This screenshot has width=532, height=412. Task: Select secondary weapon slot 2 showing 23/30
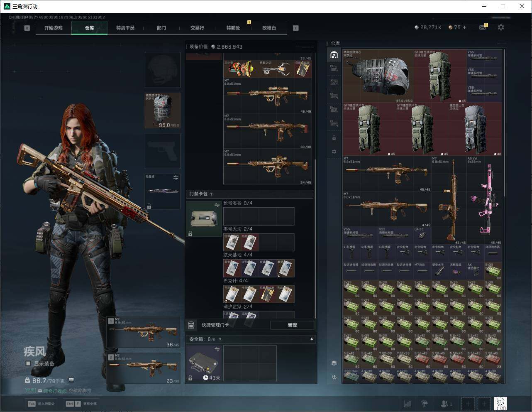pyautogui.click(x=144, y=368)
